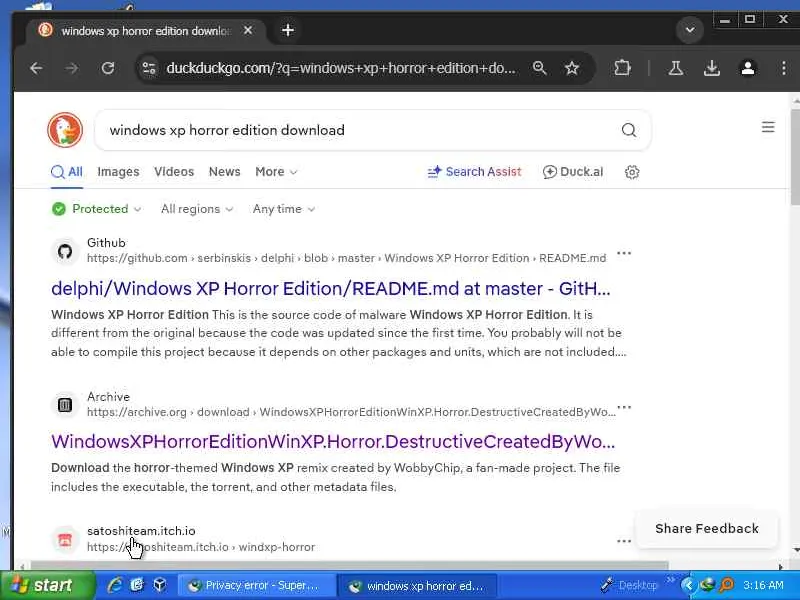Image resolution: width=800 pixels, height=600 pixels.
Task: Switch to the Images tab
Action: point(118,172)
